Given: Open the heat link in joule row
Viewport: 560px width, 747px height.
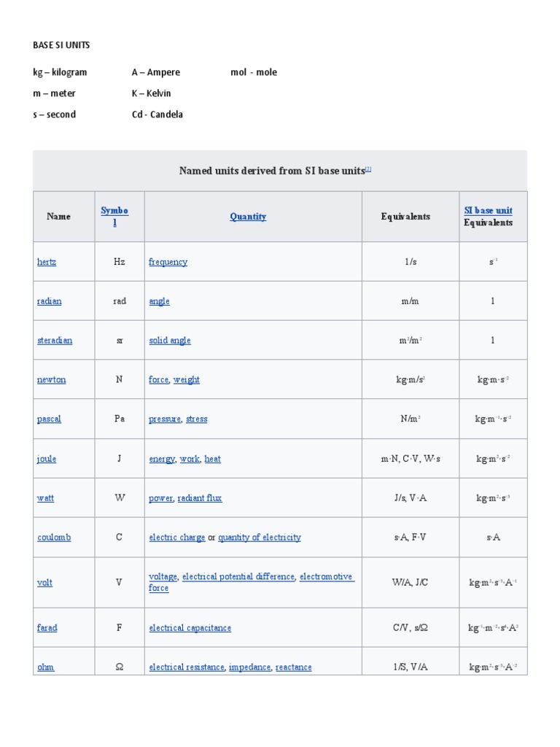Looking at the screenshot, I should coord(212,459).
